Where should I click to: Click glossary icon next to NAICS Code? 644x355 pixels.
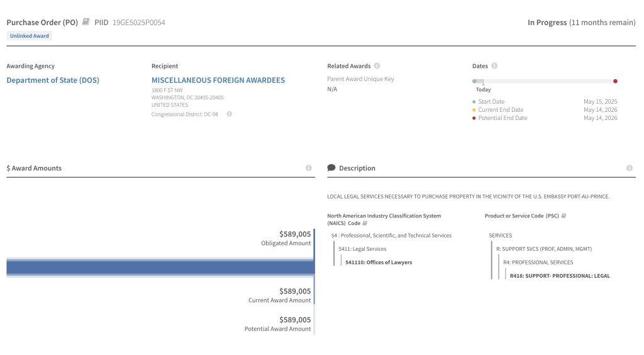pos(365,223)
